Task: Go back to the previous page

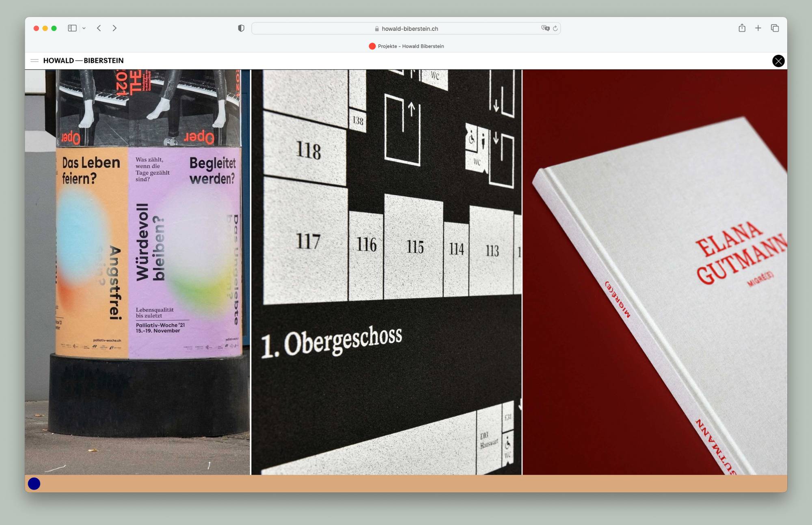Action: (99, 28)
